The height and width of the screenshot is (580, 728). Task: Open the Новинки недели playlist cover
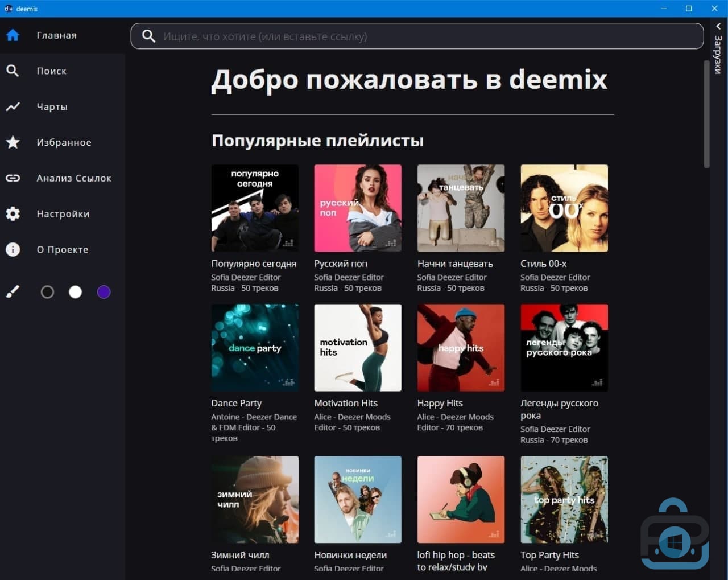pos(358,500)
